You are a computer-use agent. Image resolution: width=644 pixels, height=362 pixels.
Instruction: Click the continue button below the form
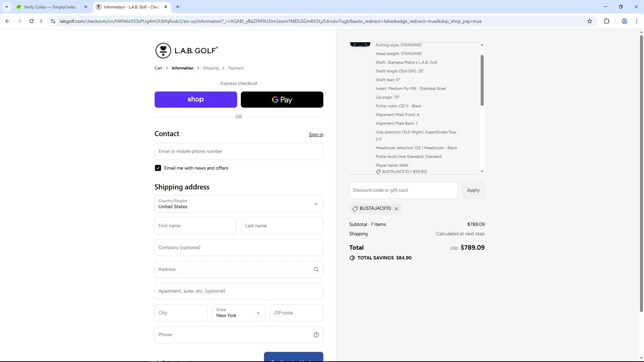coord(294,357)
